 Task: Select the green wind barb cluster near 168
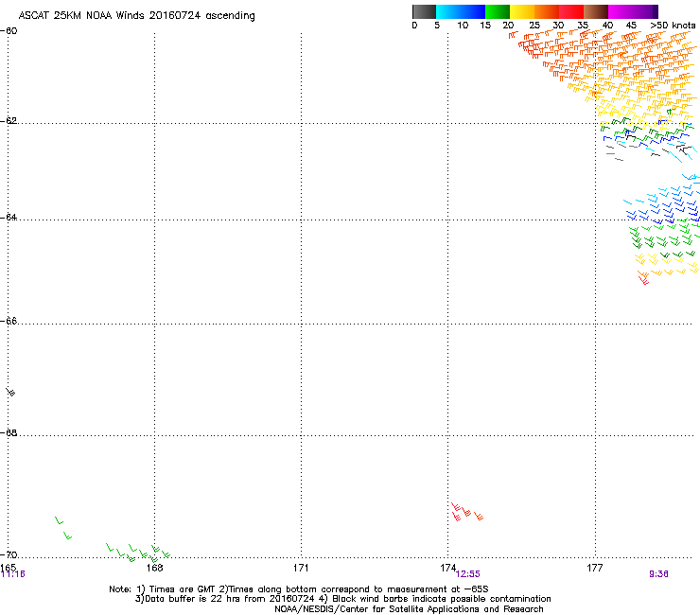138,553
